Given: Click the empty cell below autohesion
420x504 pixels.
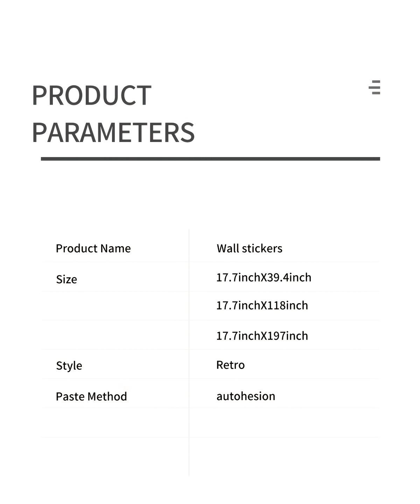Looking at the screenshot, I should click(283, 423).
